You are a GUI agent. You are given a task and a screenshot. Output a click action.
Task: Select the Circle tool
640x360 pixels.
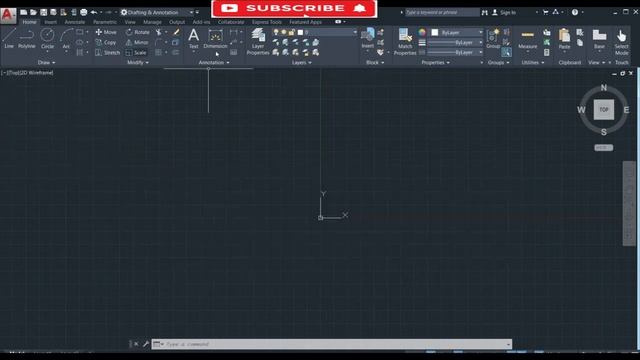(47, 38)
